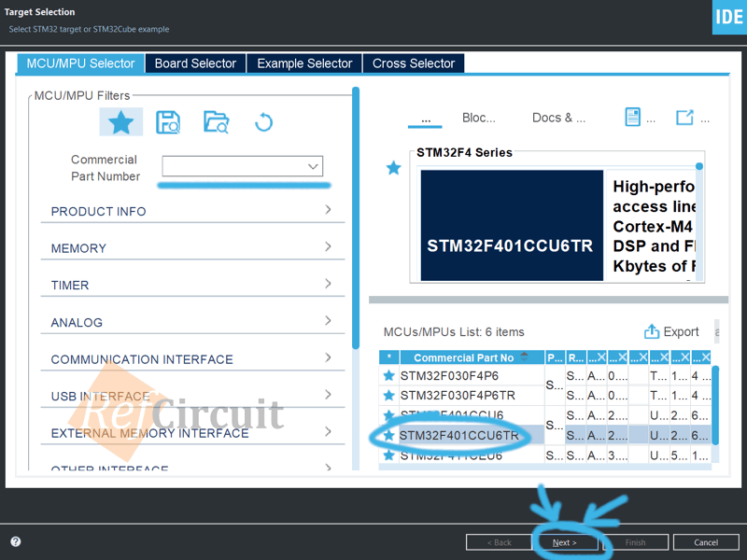Image resolution: width=747 pixels, height=560 pixels.
Task: Click the help question mark icon
Action: click(x=16, y=541)
